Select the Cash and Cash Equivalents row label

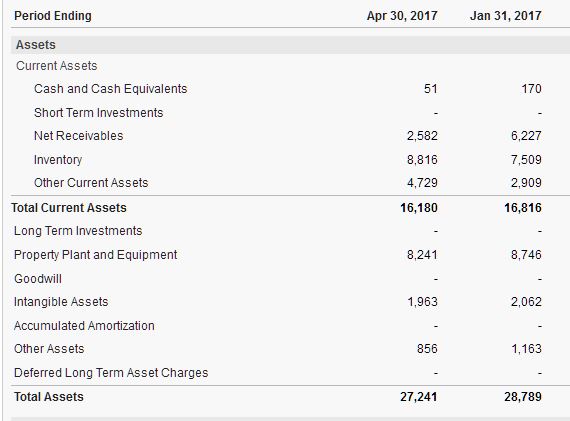[x=111, y=89]
